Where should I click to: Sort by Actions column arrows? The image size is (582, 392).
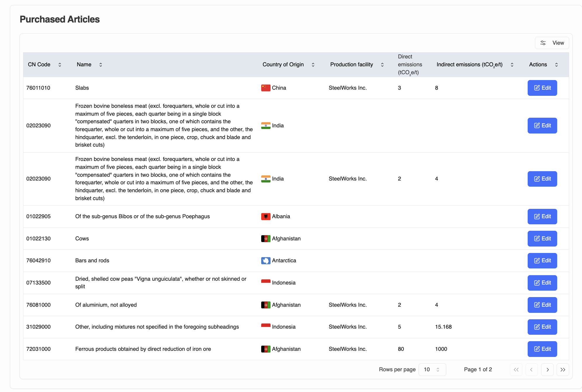click(556, 65)
